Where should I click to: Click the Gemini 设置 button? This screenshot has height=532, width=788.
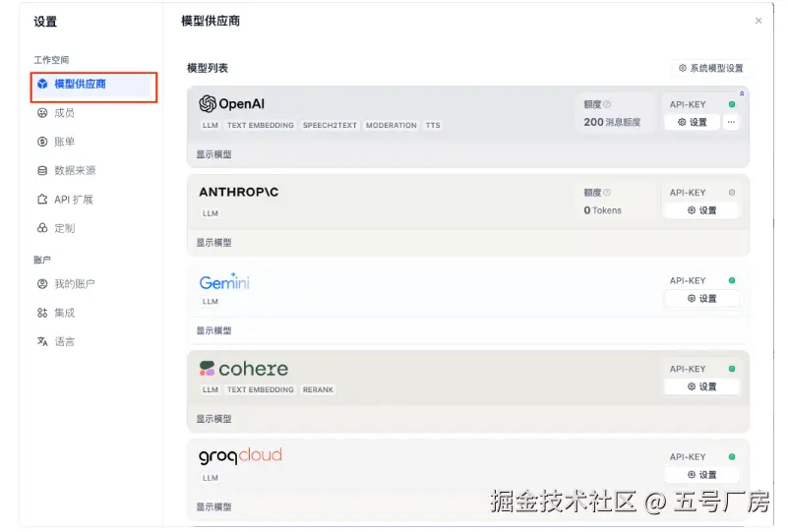702,298
